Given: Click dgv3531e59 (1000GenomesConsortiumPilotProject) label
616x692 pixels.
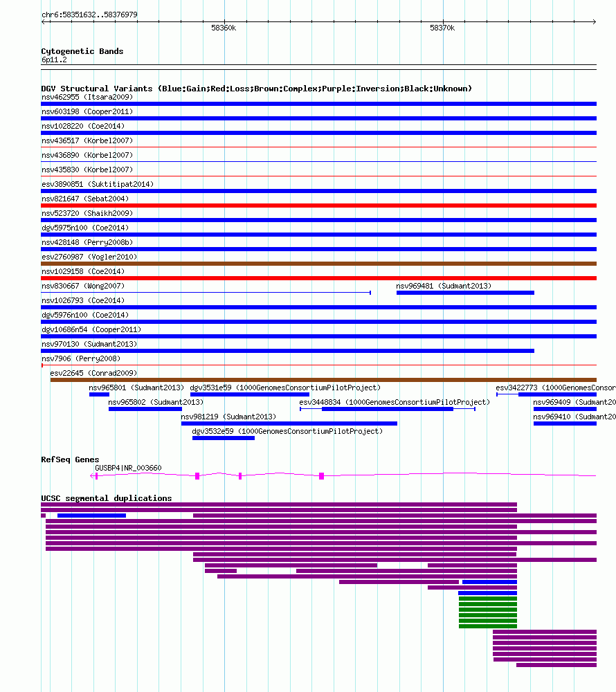Looking at the screenshot, I should coord(285,388).
